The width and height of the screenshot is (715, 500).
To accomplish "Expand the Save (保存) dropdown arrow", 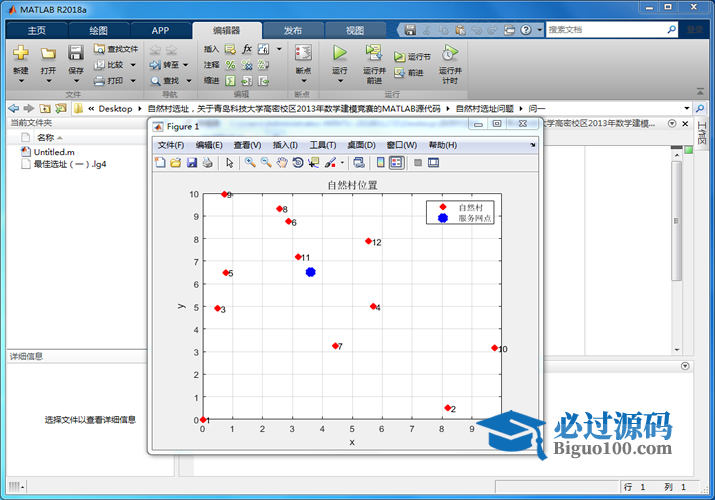I will (76, 81).
